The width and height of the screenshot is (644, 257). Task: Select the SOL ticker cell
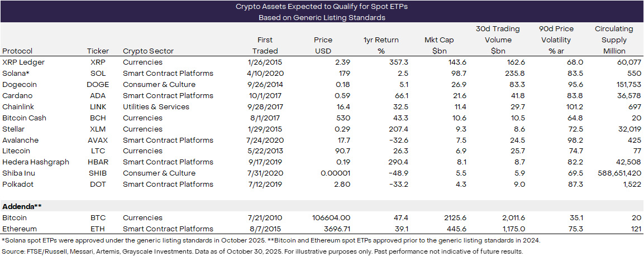click(98, 74)
